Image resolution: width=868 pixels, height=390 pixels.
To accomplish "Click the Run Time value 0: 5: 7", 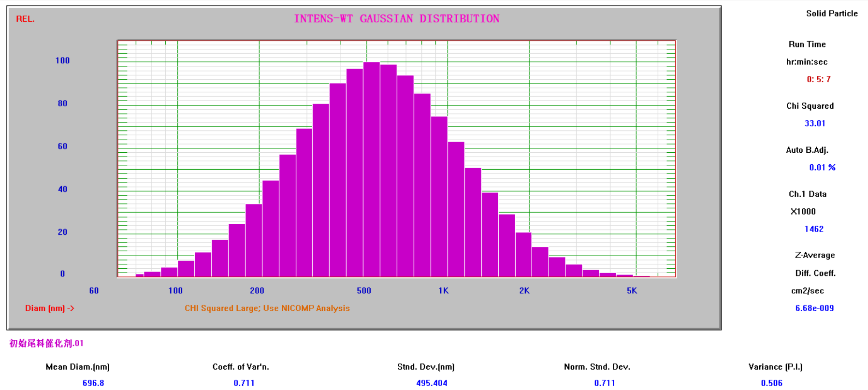I will click(x=818, y=79).
